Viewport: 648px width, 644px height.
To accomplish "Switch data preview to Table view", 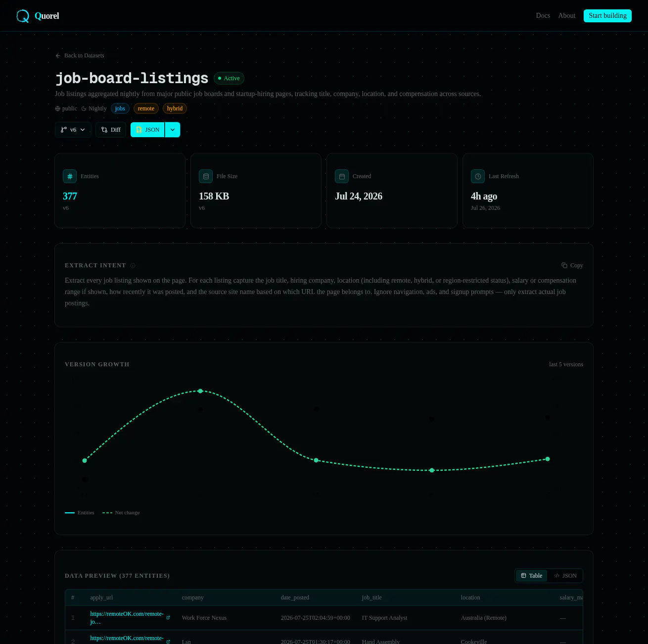I will (531, 576).
